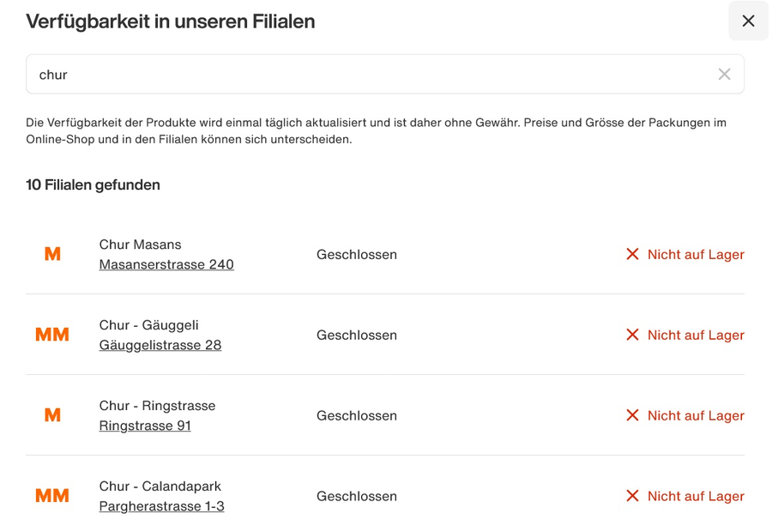772x532 pixels.
Task: Select the Chur - Calandapark store name
Action: pyautogui.click(x=160, y=487)
